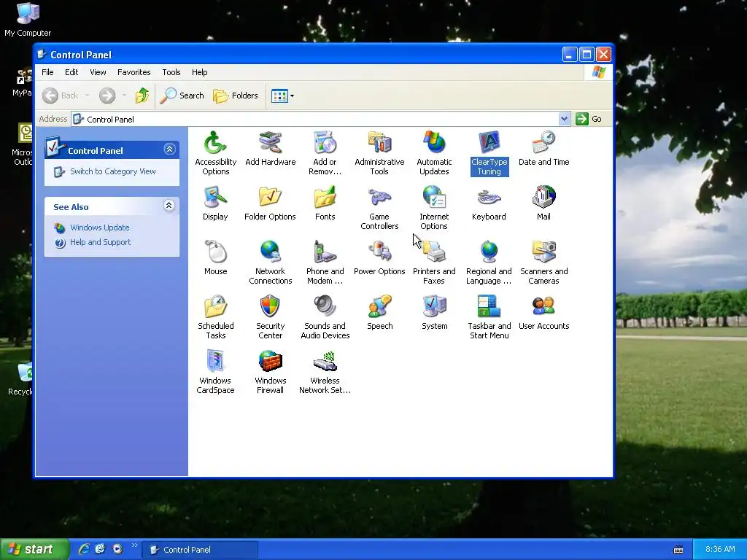Open Accessibility Options applet
The height and width of the screenshot is (560, 747).
click(215, 152)
